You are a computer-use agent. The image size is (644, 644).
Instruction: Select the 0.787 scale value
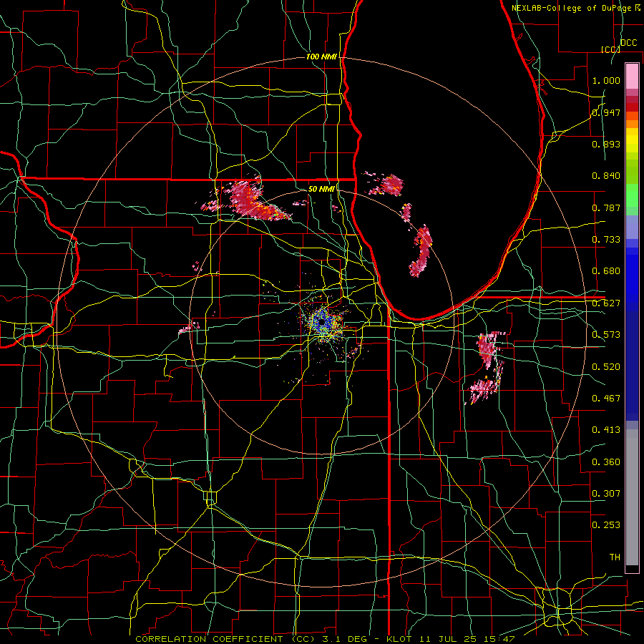[606, 208]
